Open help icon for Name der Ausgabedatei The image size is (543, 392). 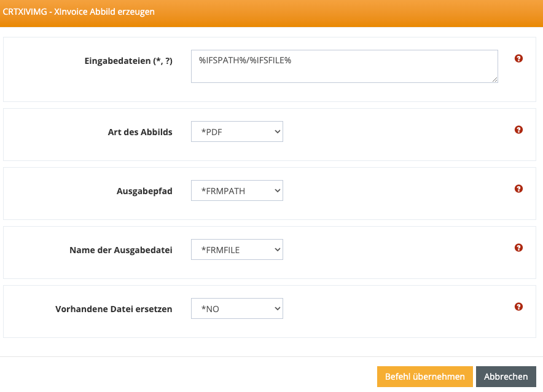pyautogui.click(x=518, y=248)
